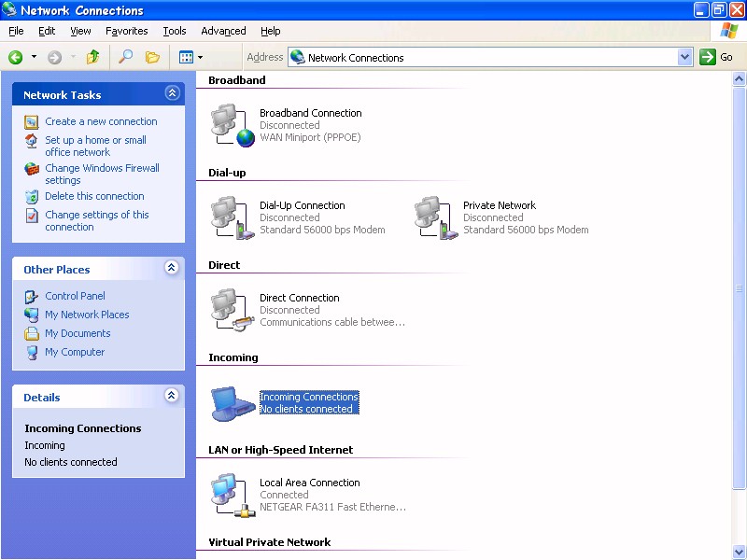
Task: Click Create a new connection link
Action: [101, 121]
